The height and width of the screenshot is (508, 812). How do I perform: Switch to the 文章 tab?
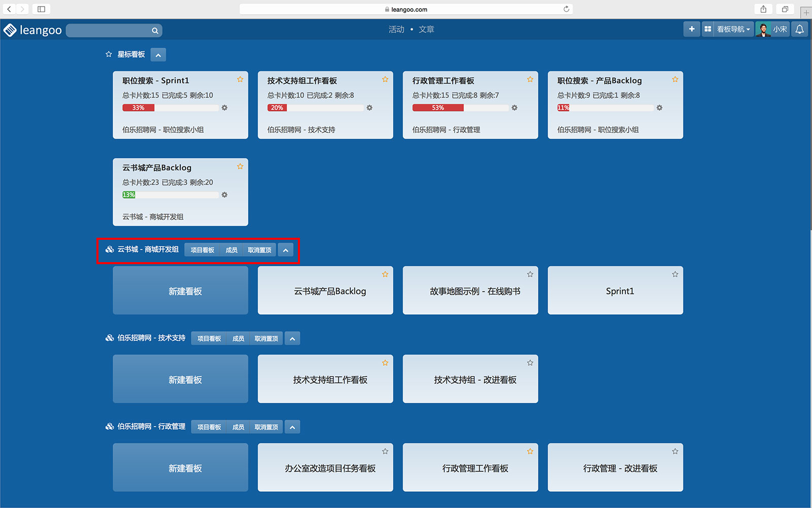point(426,29)
